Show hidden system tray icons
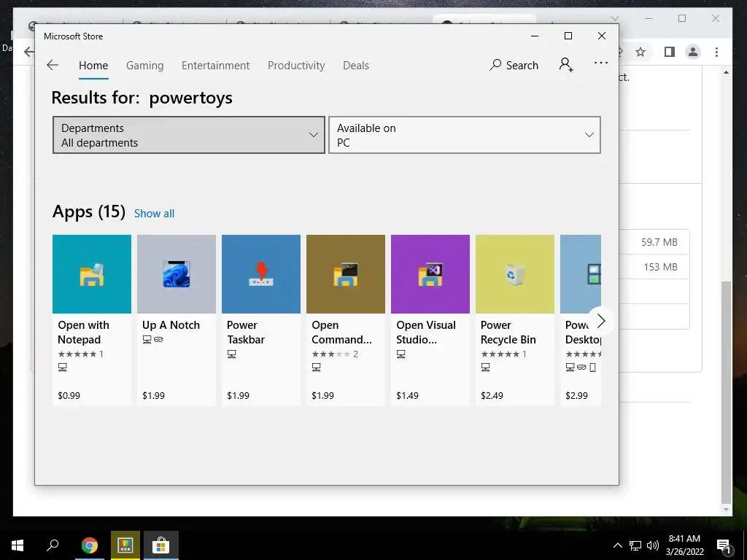 (617, 545)
